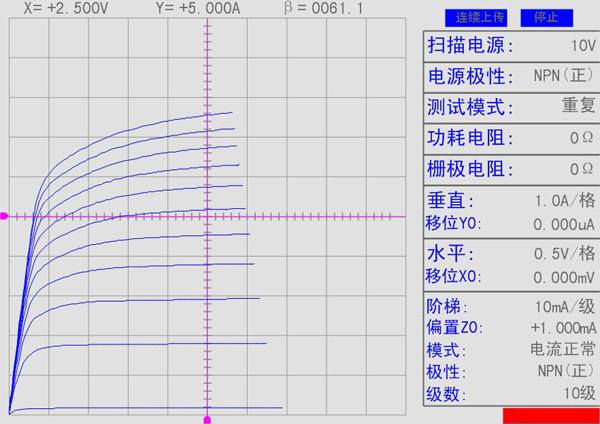
Task: Select the 栅极电阻 0Ω row
Action: pyautogui.click(x=511, y=168)
